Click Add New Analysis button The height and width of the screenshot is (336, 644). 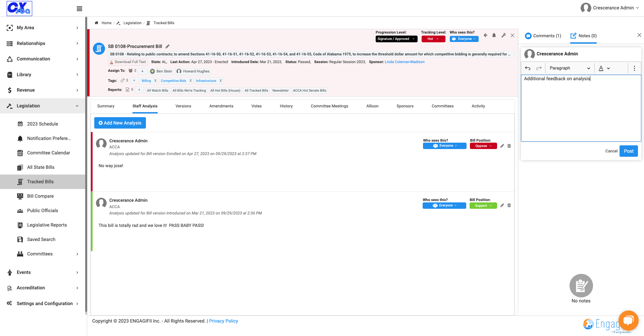click(120, 123)
